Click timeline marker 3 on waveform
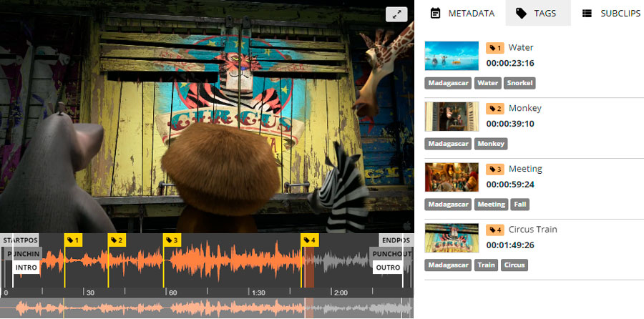 click(x=172, y=240)
